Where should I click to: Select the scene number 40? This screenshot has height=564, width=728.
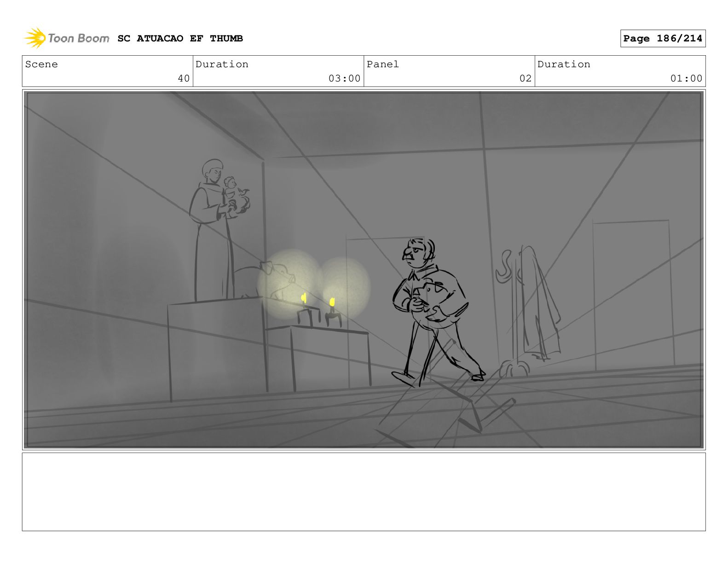(x=184, y=78)
